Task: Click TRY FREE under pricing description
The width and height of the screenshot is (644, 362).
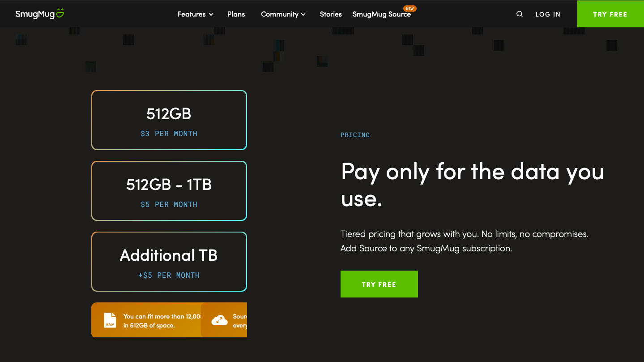Action: 379,284
